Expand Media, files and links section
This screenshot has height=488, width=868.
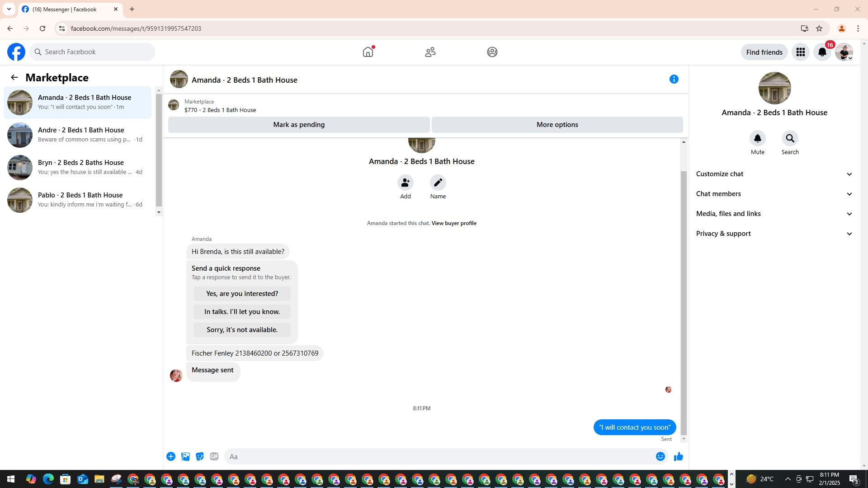774,214
